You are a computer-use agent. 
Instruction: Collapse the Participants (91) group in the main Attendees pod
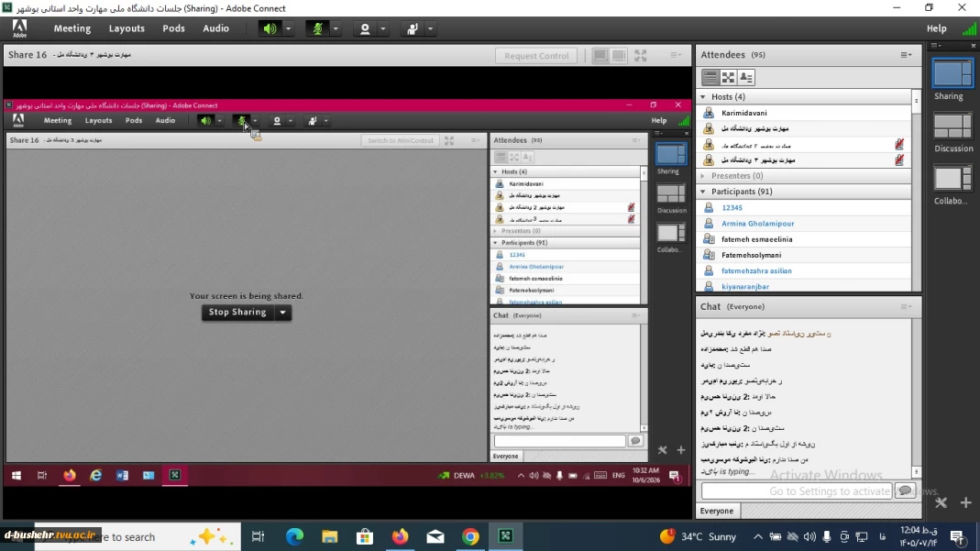coord(703,192)
